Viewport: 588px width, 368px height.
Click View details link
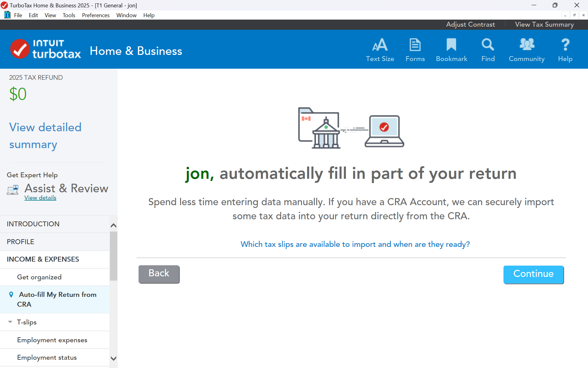coord(40,198)
